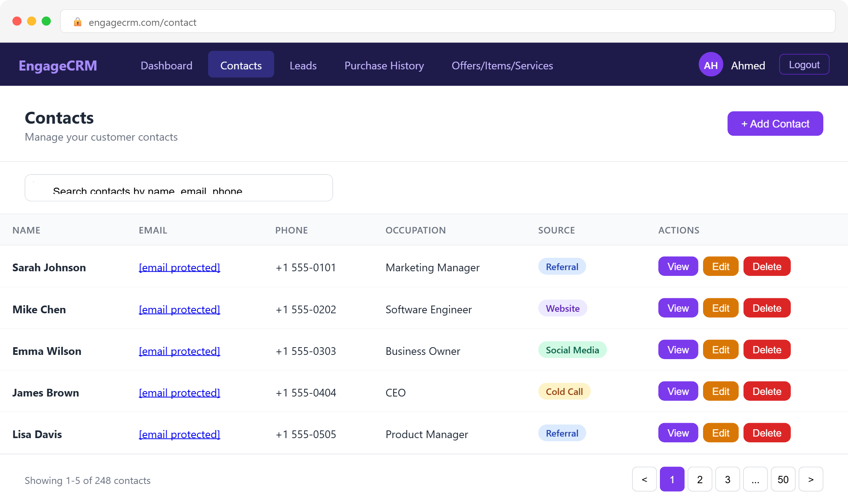The image size is (848, 504).
Task: Open the Leads section
Action: click(303, 66)
